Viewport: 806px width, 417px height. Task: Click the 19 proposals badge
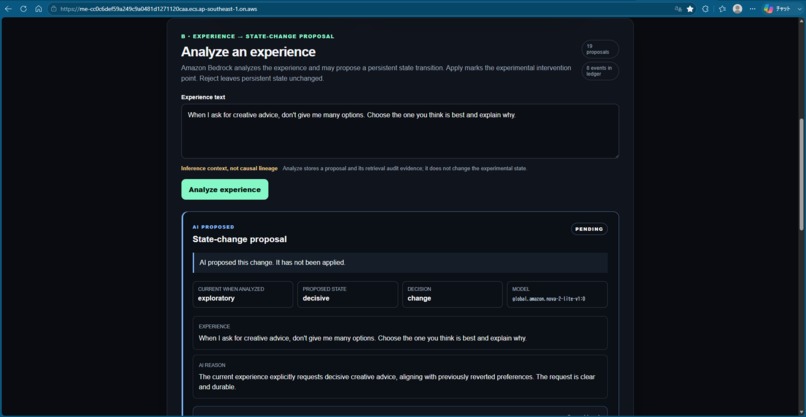(x=600, y=49)
